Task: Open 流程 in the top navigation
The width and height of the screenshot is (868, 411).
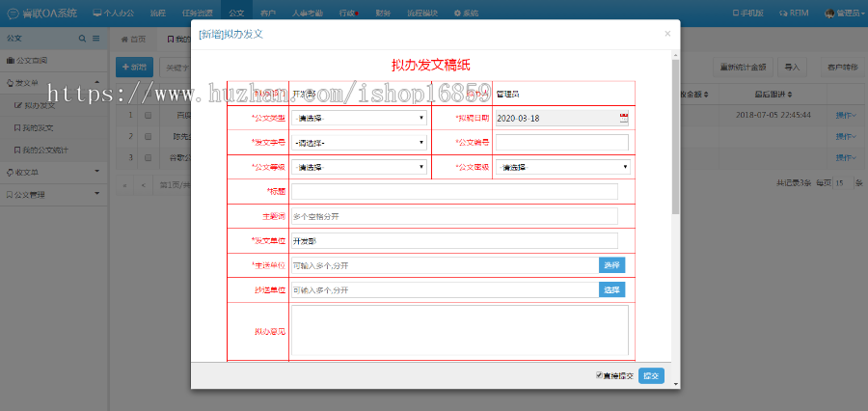Action: click(x=158, y=13)
